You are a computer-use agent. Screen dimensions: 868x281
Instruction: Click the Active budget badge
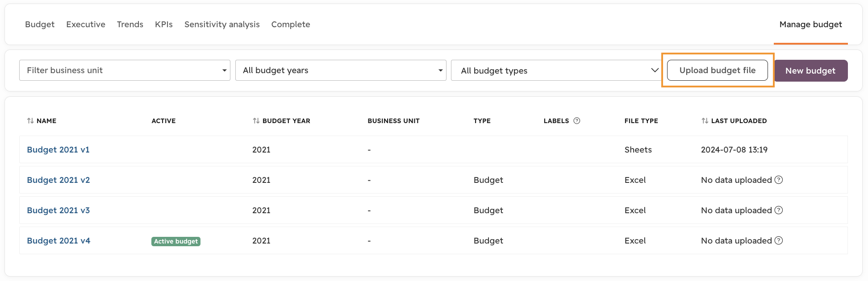[x=176, y=241]
